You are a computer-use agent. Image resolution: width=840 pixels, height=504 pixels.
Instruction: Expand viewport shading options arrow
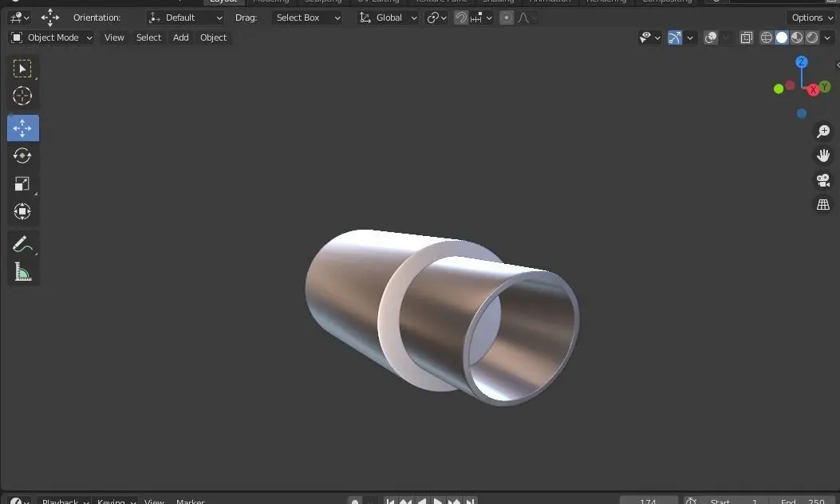pos(827,37)
